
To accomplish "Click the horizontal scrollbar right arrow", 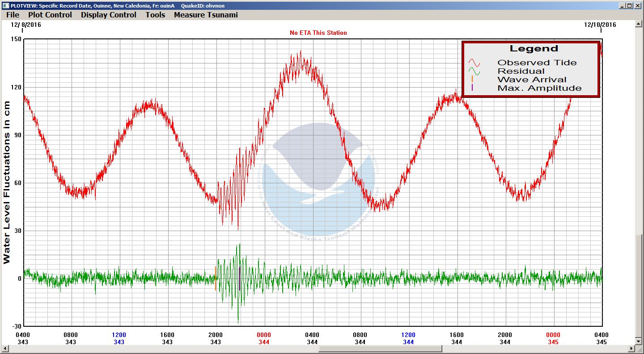I will pyautogui.click(x=631, y=349).
